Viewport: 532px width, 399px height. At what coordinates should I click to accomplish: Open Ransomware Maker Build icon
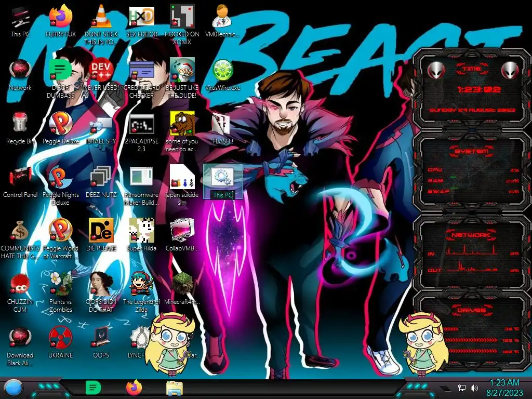(142, 185)
